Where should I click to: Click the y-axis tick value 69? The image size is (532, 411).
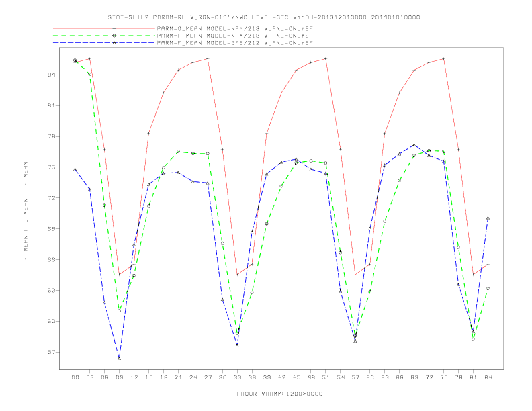point(52,228)
